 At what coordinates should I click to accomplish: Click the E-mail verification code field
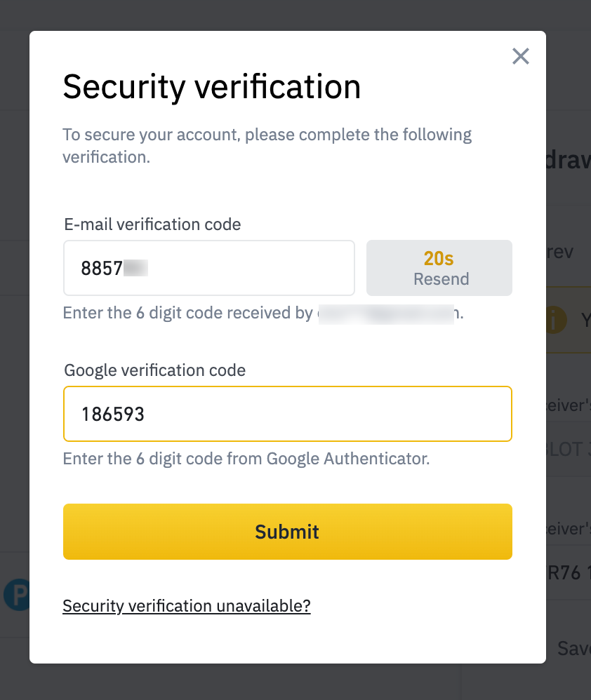pyautogui.click(x=209, y=268)
